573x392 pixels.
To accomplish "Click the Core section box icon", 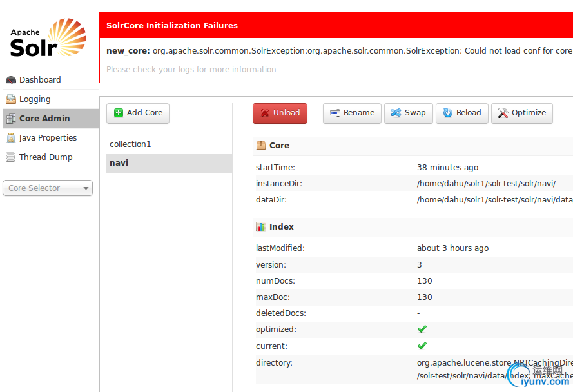I will pos(261,146).
